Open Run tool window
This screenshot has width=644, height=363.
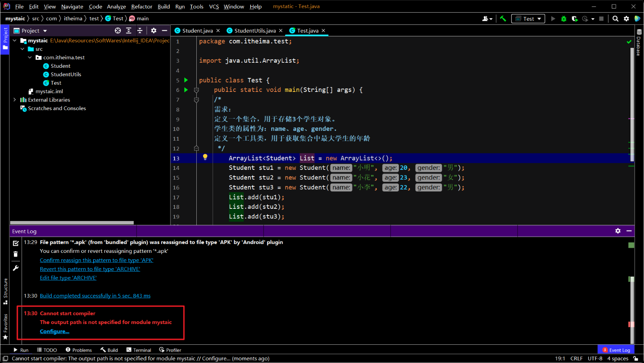[x=21, y=350]
